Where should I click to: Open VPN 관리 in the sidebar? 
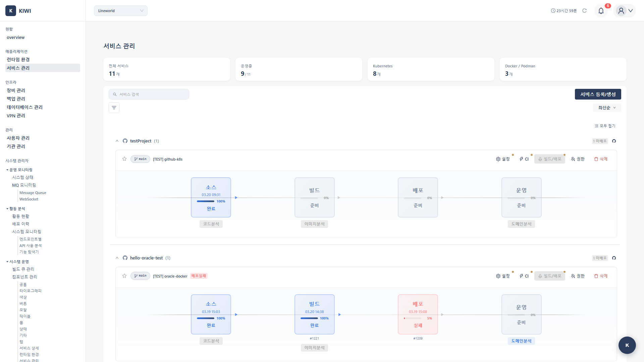tap(16, 116)
